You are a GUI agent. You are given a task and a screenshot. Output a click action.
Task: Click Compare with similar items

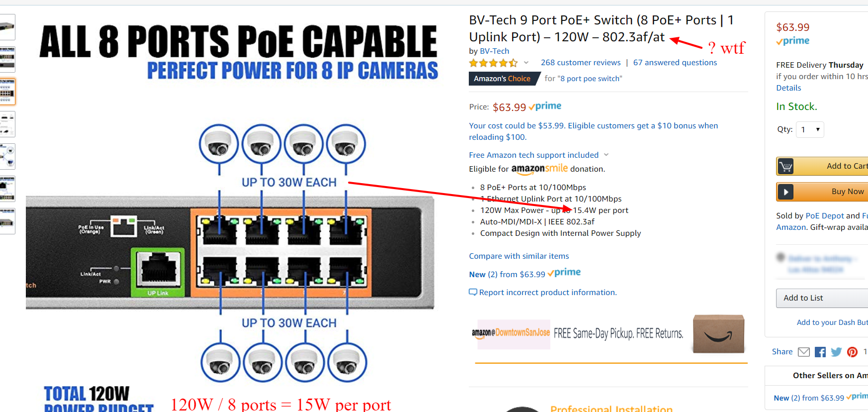[519, 256]
